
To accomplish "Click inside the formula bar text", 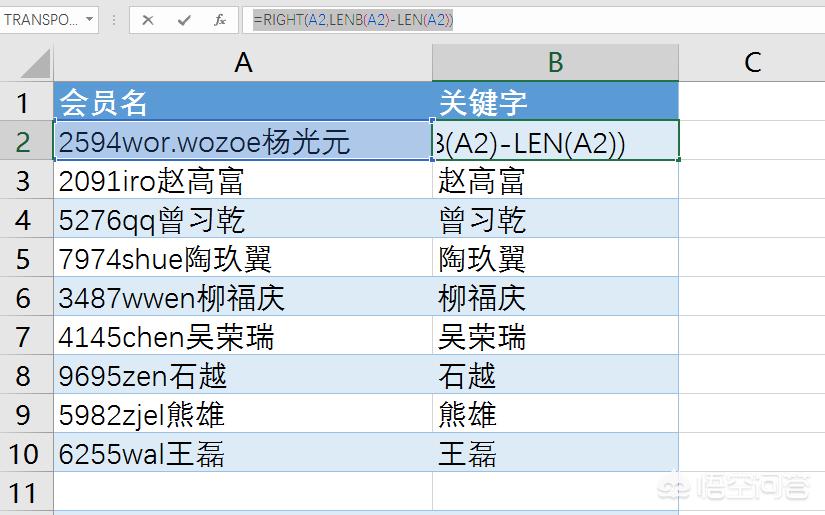I will pyautogui.click(x=353, y=21).
